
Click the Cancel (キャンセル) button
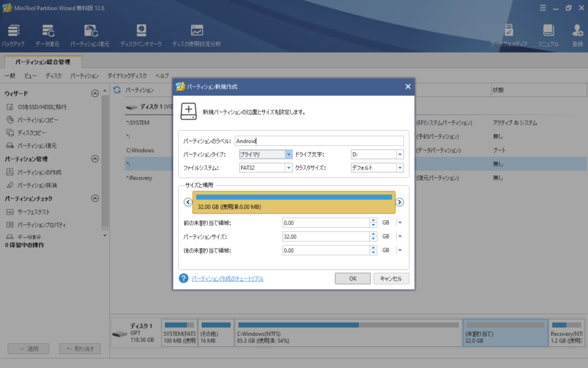pos(391,278)
